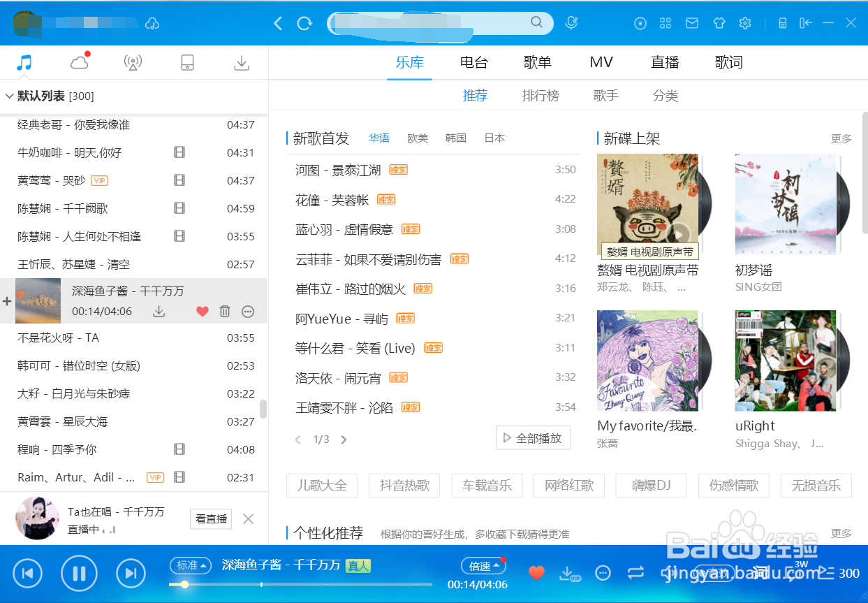Delete 千千万万 from playlist with trash icon
868x603 pixels.
pyautogui.click(x=225, y=312)
